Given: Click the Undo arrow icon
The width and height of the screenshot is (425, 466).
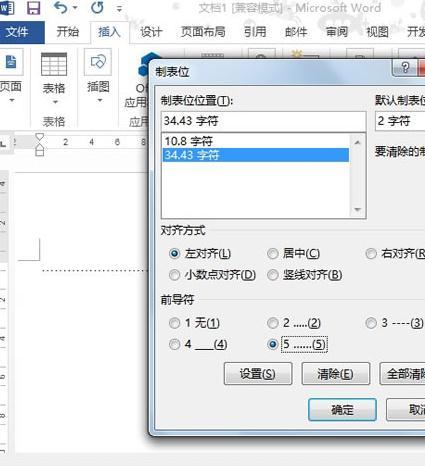Looking at the screenshot, I should [60, 8].
